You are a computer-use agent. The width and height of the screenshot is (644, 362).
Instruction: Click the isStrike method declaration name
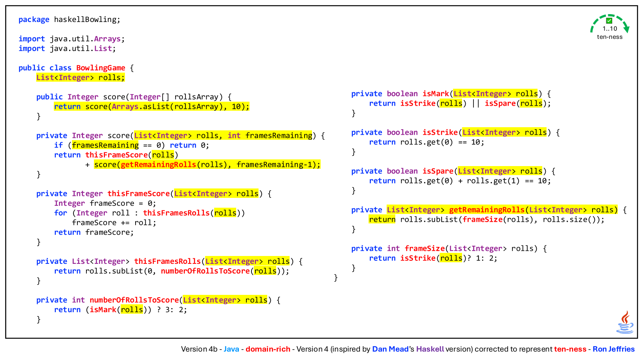click(x=440, y=132)
